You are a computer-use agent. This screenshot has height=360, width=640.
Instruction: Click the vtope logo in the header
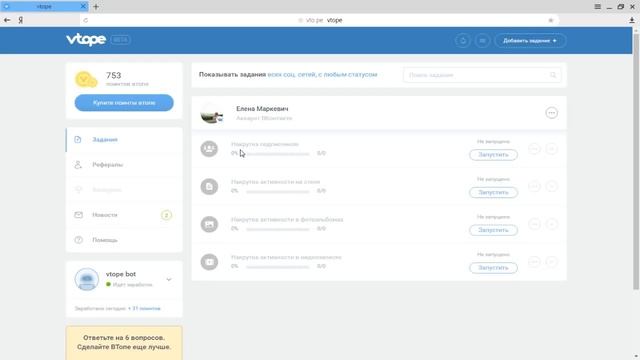tap(86, 40)
